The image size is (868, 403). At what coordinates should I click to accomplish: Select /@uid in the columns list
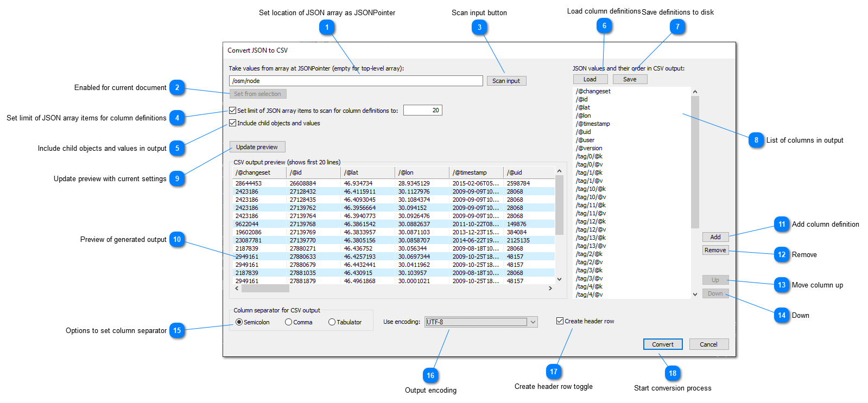tap(584, 132)
